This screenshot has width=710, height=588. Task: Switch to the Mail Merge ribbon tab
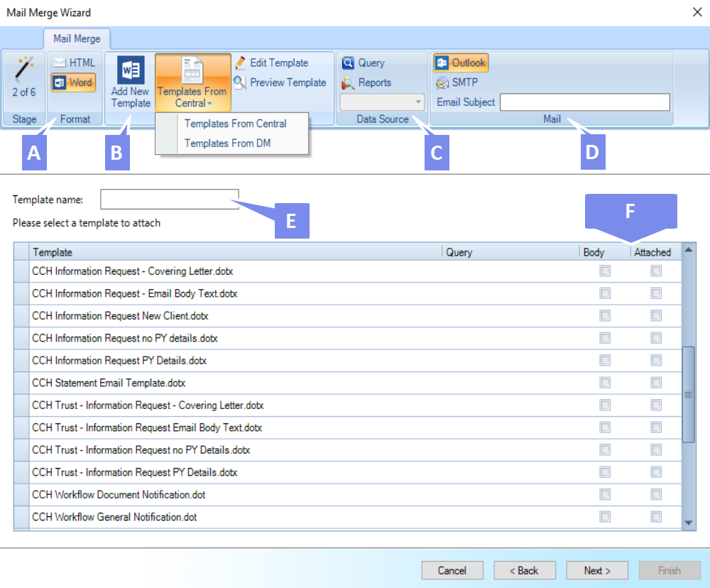[x=77, y=39]
